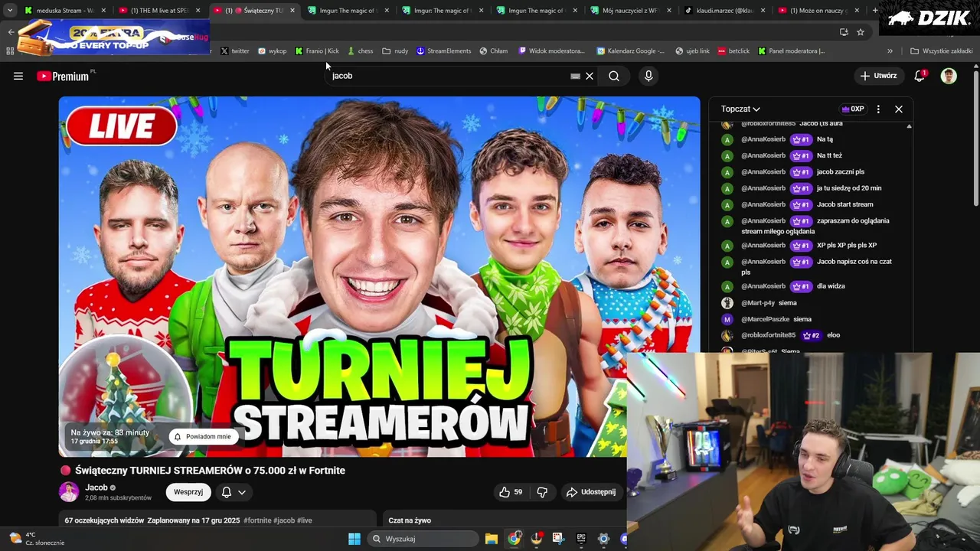Open the chess bookmark

pos(360,51)
